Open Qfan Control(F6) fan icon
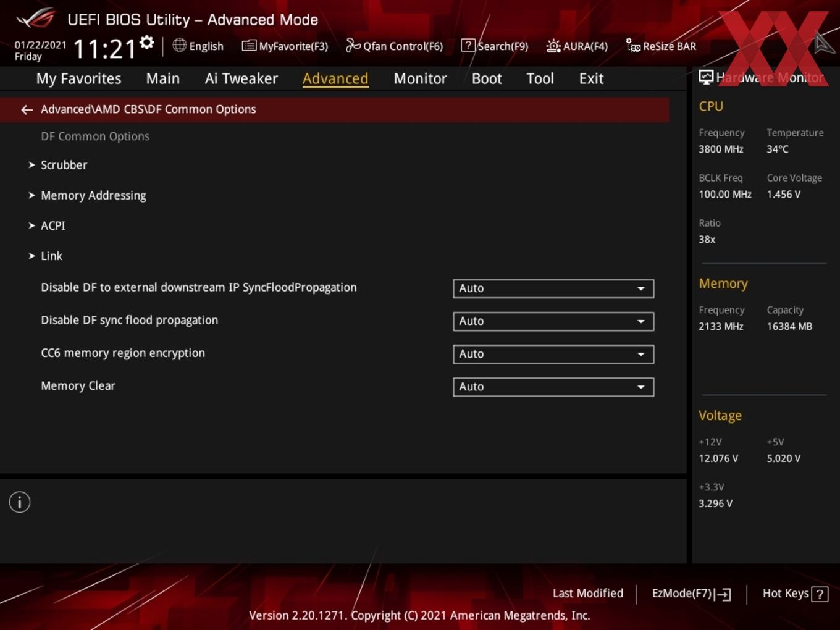 (x=353, y=45)
